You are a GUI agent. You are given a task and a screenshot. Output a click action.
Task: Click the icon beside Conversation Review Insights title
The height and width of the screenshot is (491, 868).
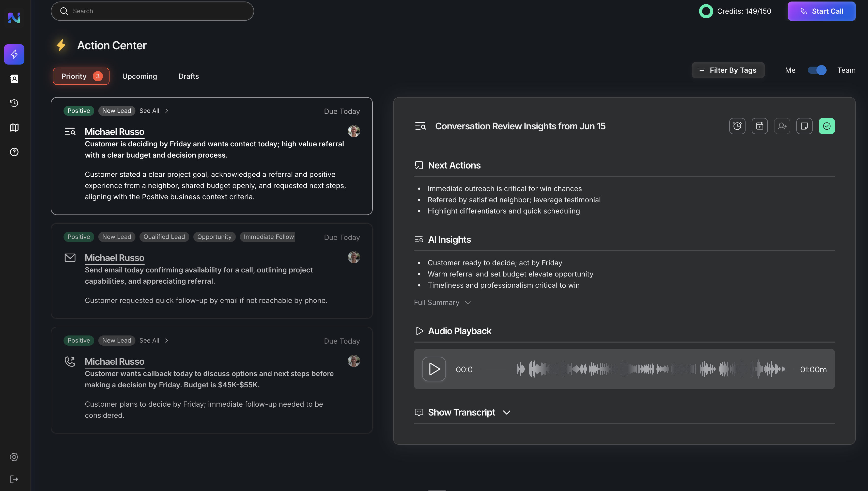[420, 126]
